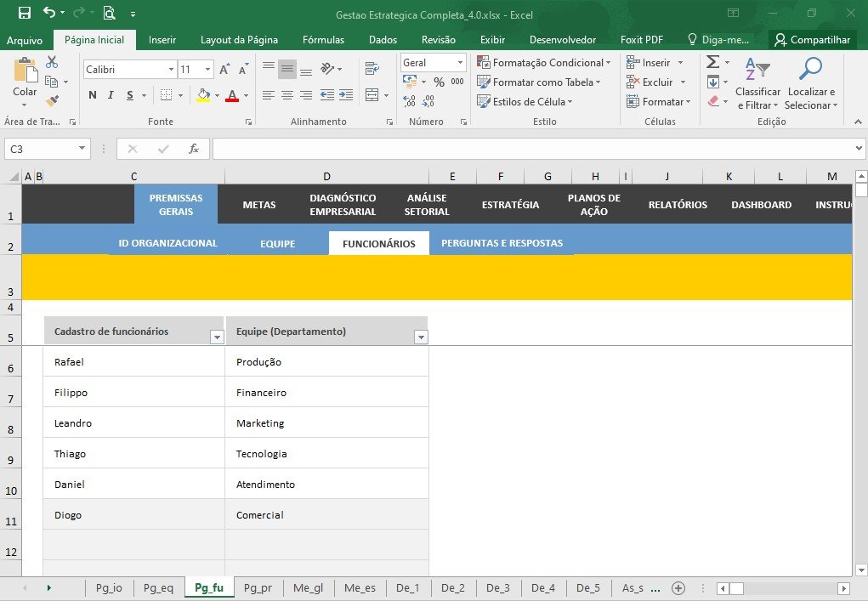Click the percent style icon
Image resolution: width=868 pixels, height=601 pixels.
pyautogui.click(x=439, y=82)
